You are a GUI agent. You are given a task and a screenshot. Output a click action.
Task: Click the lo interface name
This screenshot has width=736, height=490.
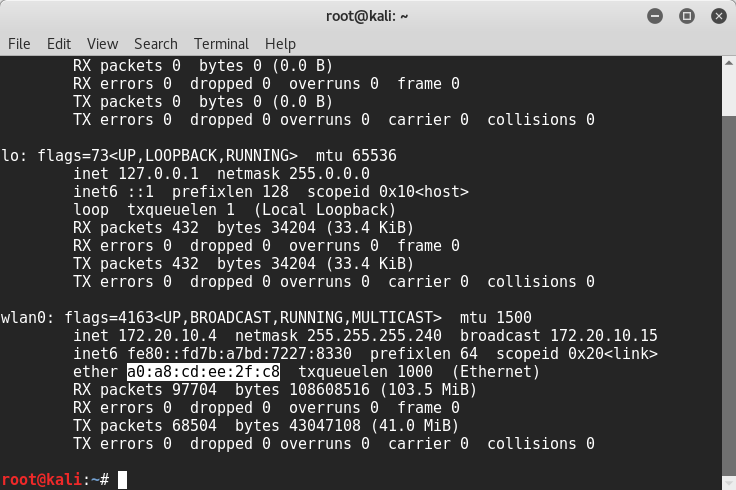(10, 156)
